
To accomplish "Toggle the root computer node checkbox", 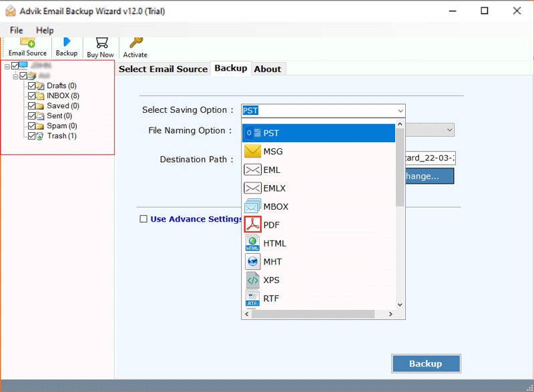I will (x=15, y=65).
